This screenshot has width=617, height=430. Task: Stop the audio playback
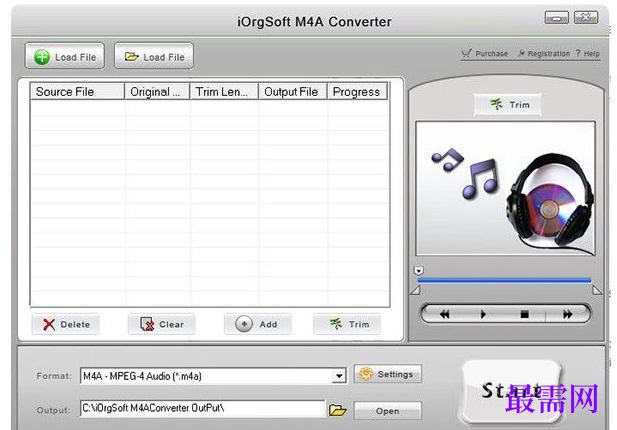pos(525,314)
